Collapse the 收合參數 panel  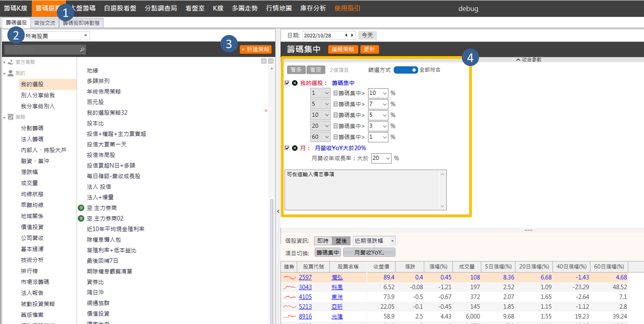528,60
